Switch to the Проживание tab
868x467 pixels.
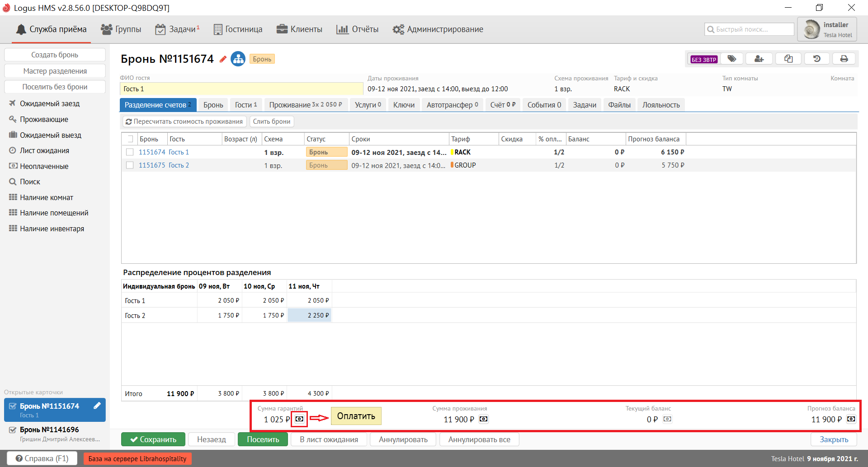pos(306,105)
